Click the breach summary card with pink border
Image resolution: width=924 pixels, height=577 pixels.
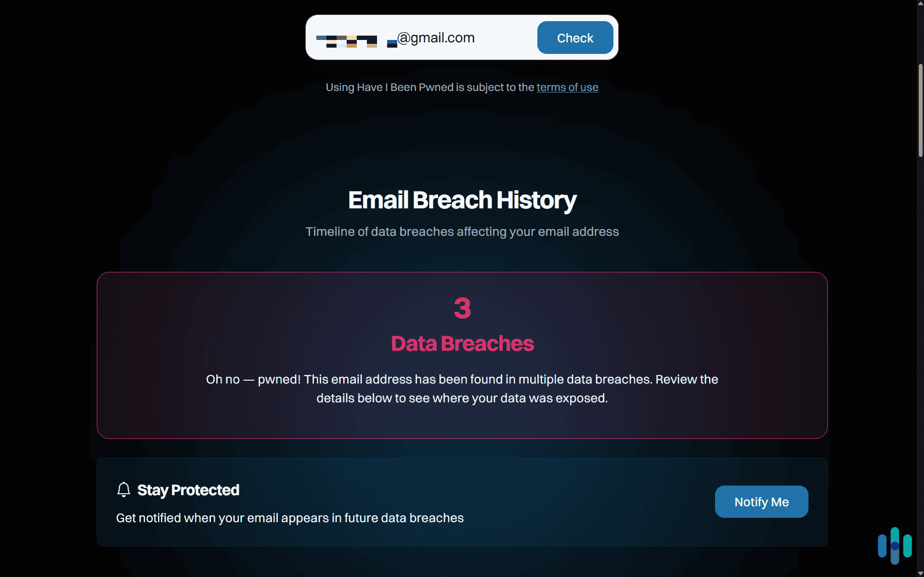tap(462, 355)
